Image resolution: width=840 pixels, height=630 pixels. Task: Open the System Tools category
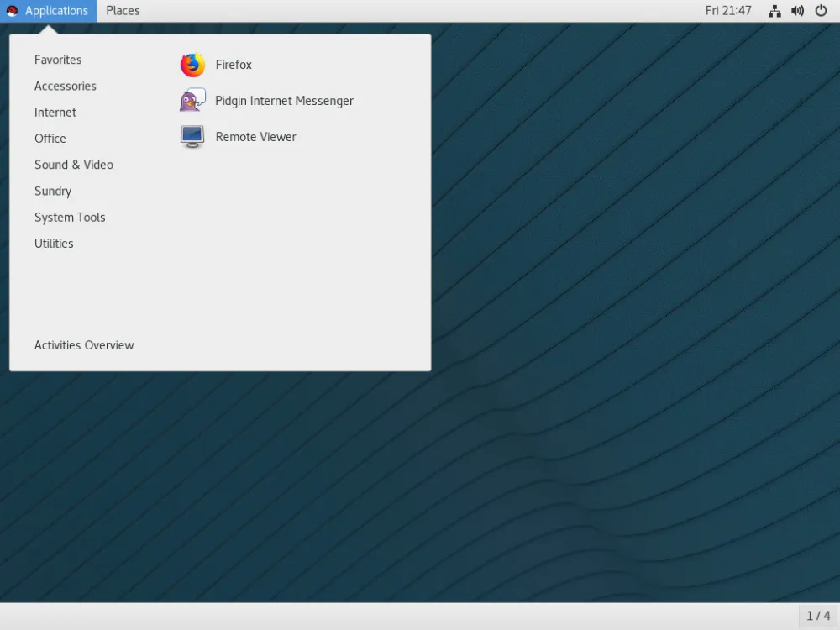point(70,217)
